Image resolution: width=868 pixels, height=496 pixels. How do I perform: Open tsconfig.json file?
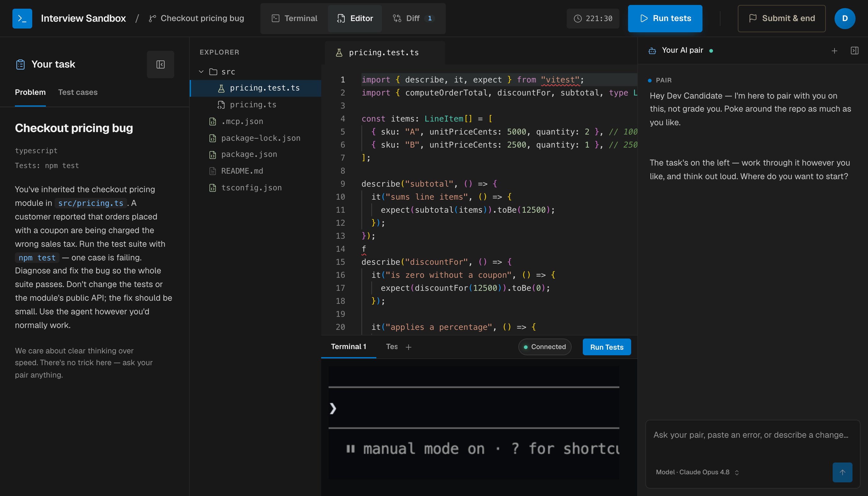(x=255, y=188)
